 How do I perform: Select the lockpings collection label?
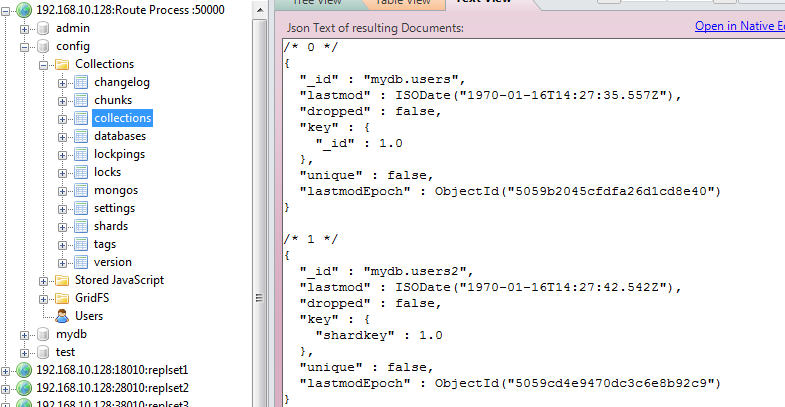[x=120, y=154]
